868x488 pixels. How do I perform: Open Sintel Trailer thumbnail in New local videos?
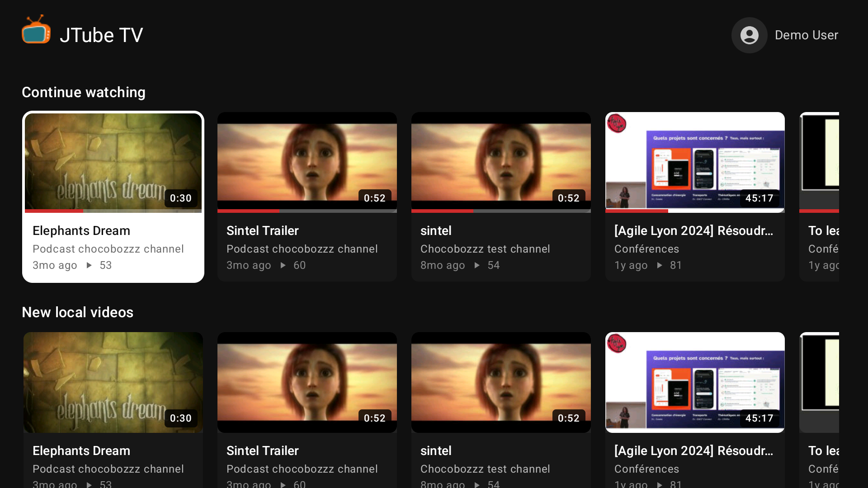click(307, 382)
